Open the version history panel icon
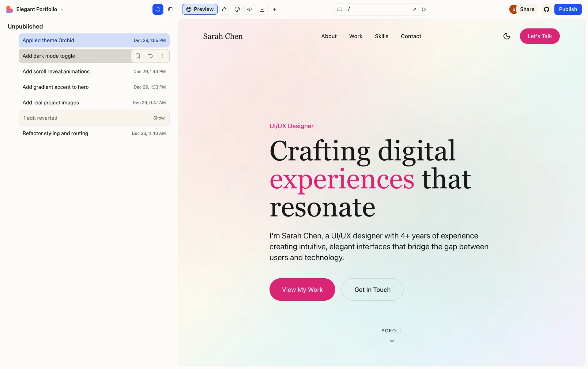This screenshot has width=588, height=369. coord(158,9)
